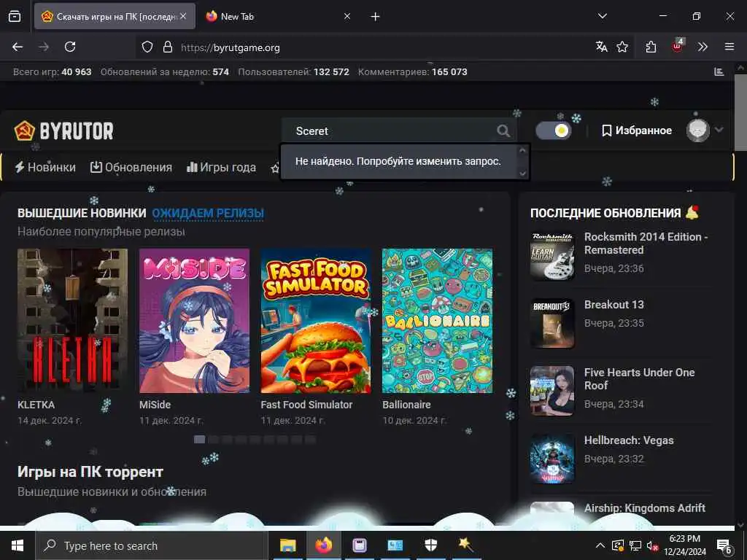Expand the user account dropdown chevron
The image size is (747, 560).
pyautogui.click(x=719, y=130)
